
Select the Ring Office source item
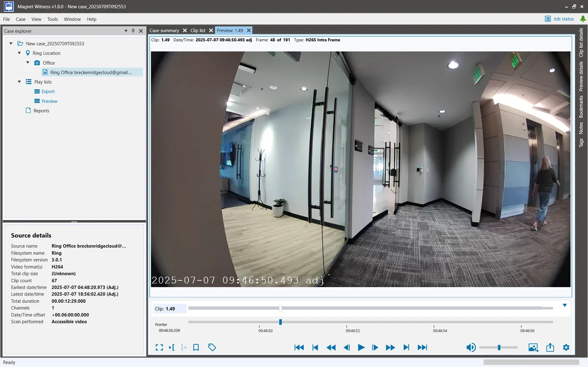91,73
